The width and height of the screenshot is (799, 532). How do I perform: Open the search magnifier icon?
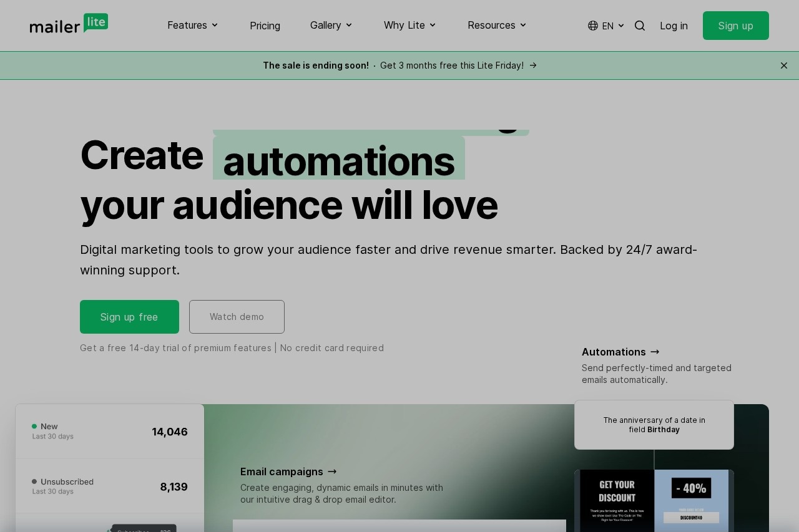pos(640,26)
